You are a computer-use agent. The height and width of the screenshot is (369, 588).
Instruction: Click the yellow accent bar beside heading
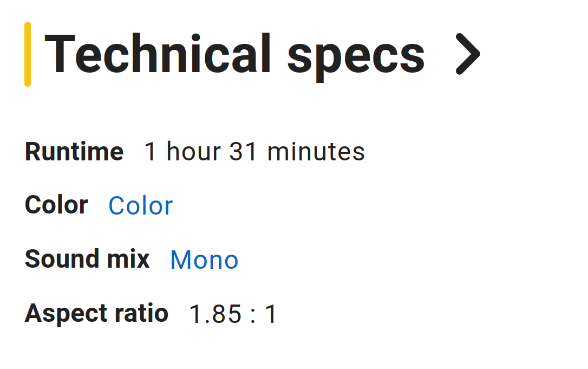[28, 54]
